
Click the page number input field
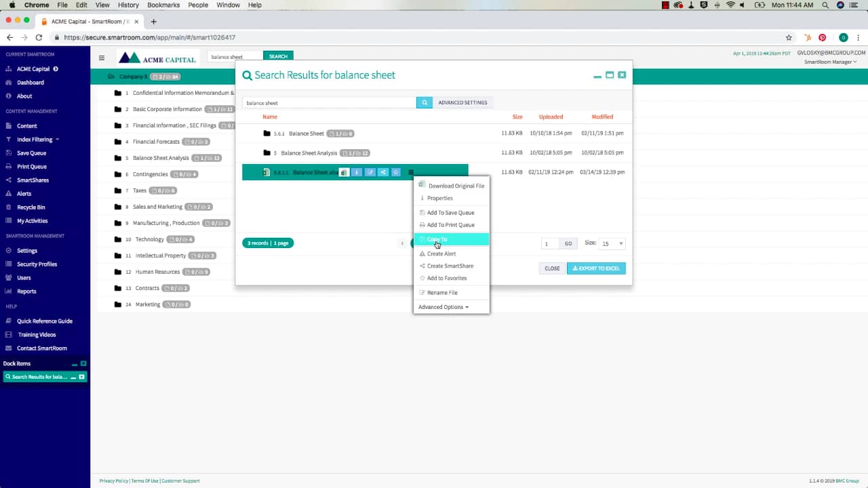[x=550, y=243]
